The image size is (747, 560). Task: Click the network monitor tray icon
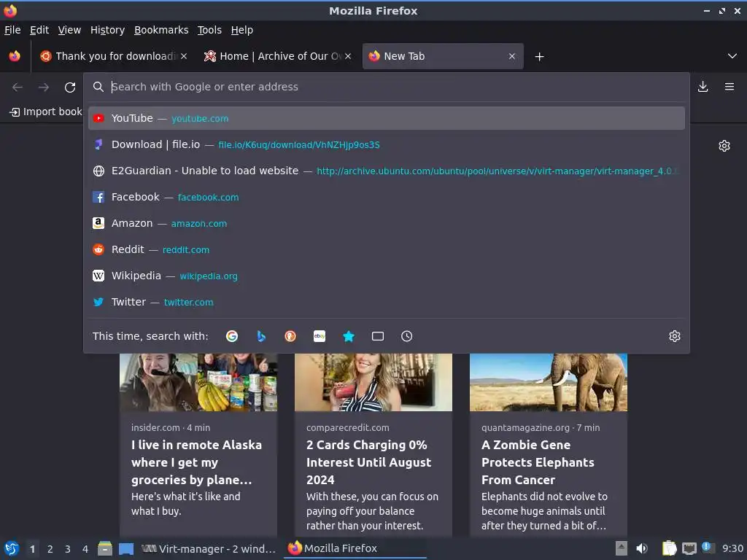[x=689, y=548]
